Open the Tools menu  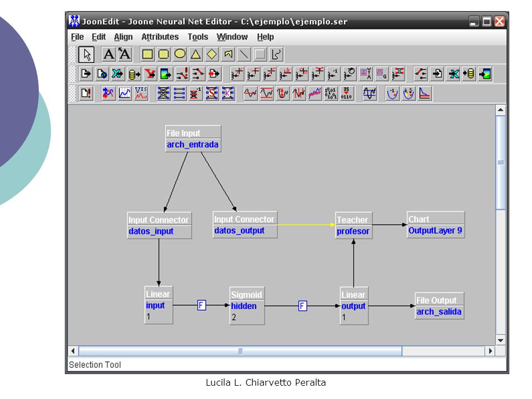(198, 37)
